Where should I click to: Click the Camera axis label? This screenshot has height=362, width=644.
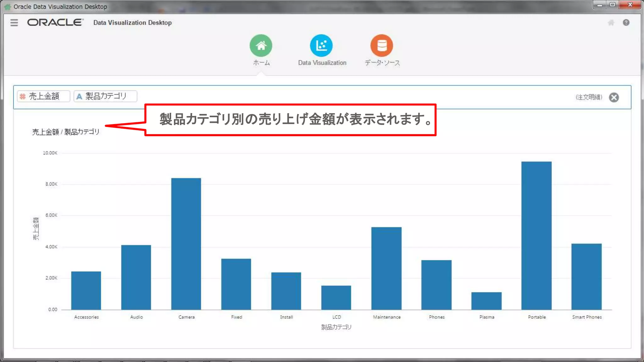click(x=186, y=317)
